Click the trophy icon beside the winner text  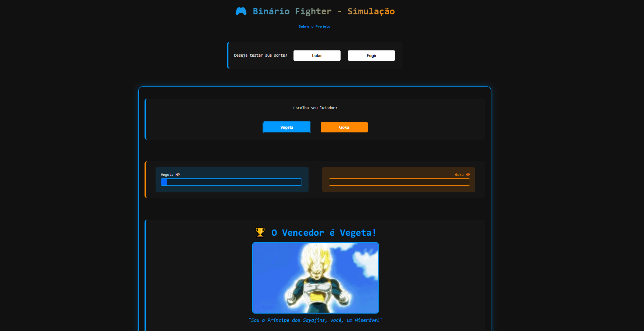coord(260,232)
